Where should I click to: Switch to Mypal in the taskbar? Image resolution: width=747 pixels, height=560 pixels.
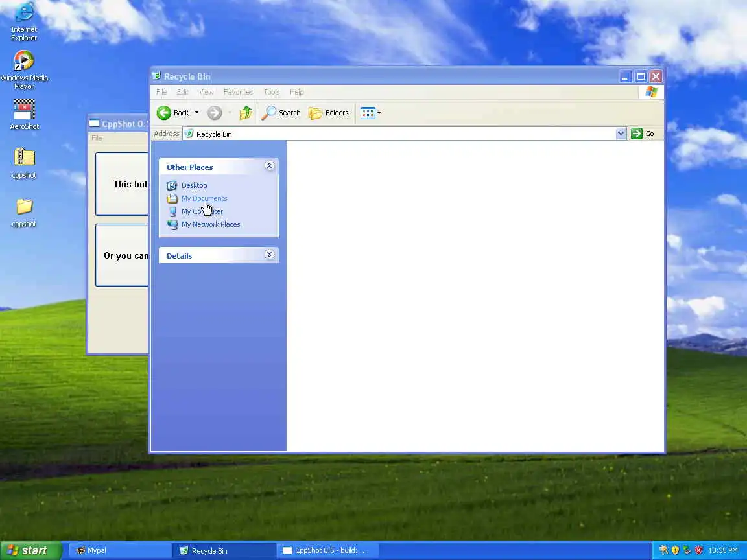point(119,550)
